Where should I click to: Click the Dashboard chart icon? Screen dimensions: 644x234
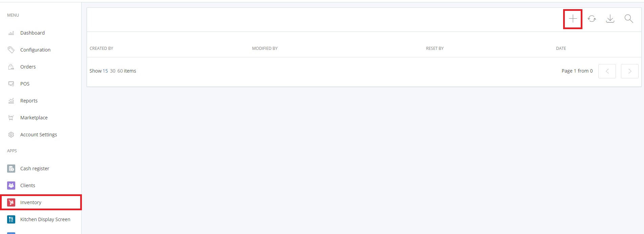(11, 33)
